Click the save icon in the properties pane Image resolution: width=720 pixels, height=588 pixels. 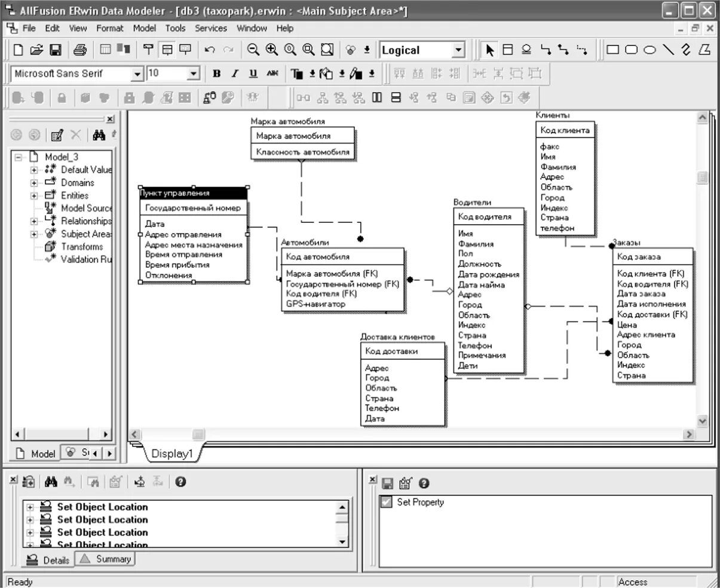point(387,483)
